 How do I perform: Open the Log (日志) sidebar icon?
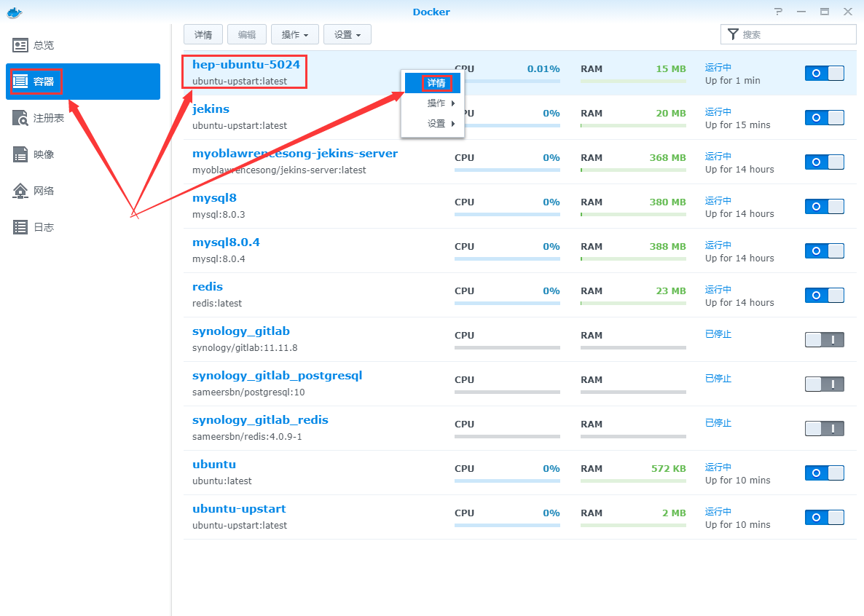tap(20, 227)
